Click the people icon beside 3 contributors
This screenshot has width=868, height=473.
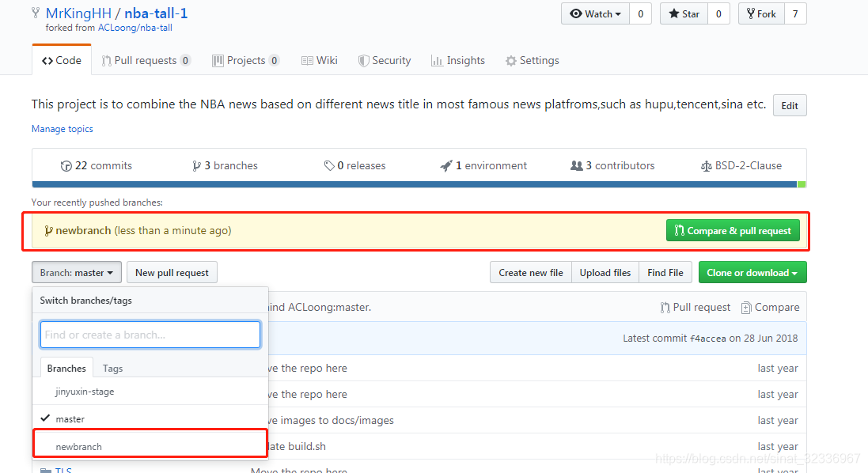(x=576, y=165)
